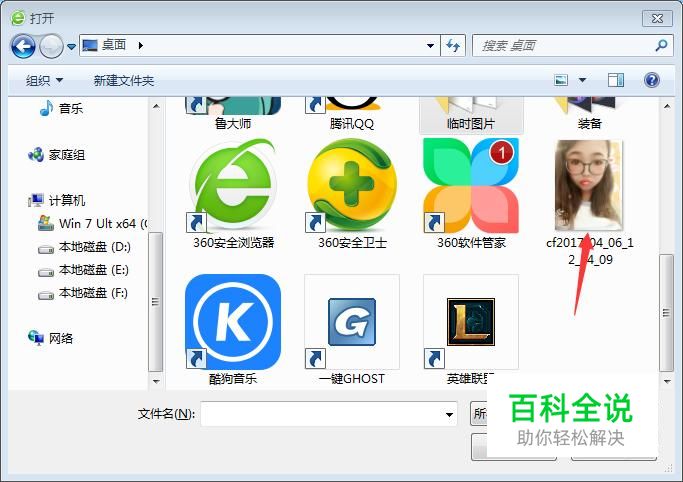Select 本地磁盘 (D:) drive
The height and width of the screenshot is (482, 683).
(x=84, y=247)
